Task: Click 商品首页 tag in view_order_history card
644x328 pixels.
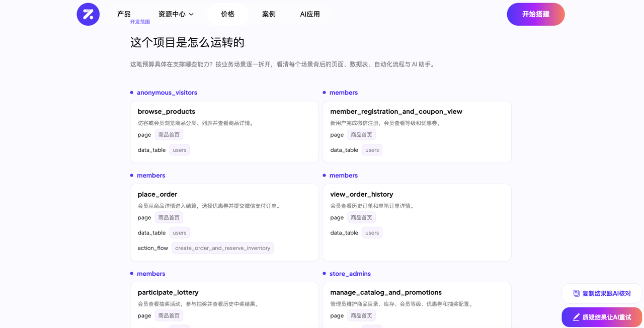Action: tap(362, 218)
